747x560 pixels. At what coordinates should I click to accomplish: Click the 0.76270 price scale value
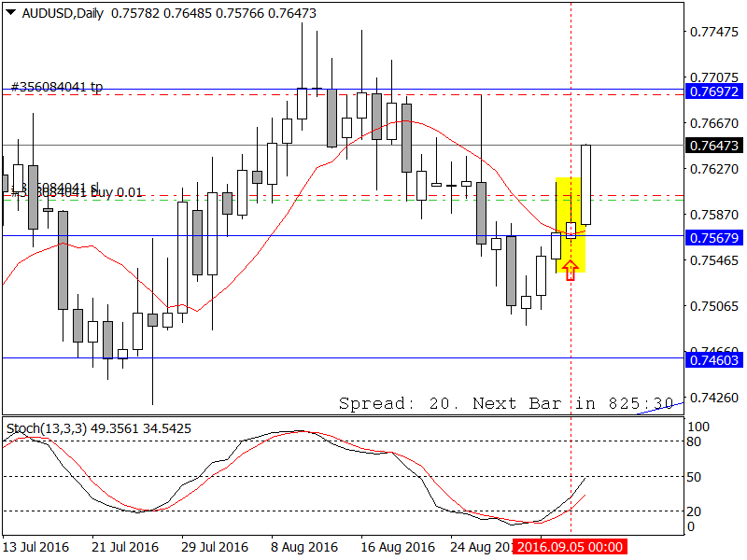tap(714, 169)
